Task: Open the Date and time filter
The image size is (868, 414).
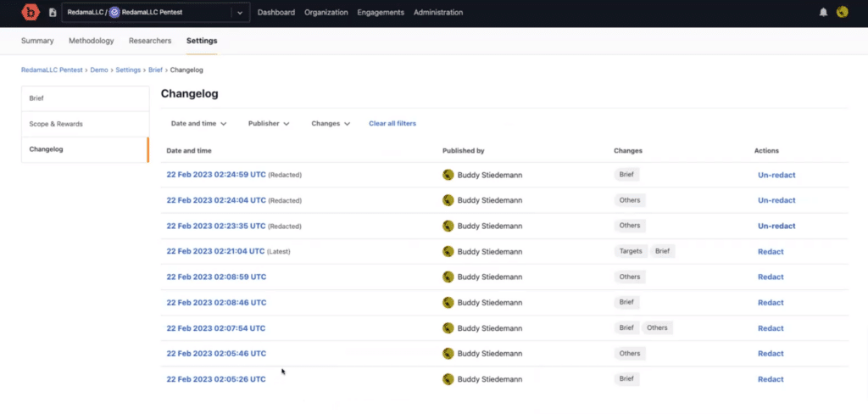Action: tap(198, 123)
